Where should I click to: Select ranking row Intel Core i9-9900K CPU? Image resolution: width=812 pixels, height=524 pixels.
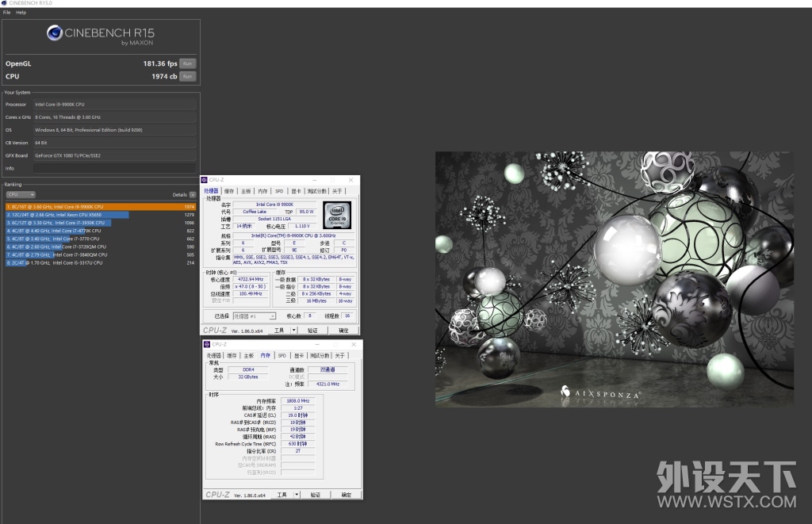pyautogui.click(x=101, y=207)
